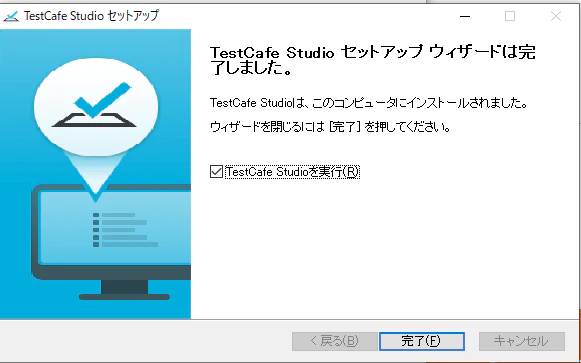Click the TestCafe Studio title bar icon
The height and width of the screenshot is (363, 581).
pos(10,16)
